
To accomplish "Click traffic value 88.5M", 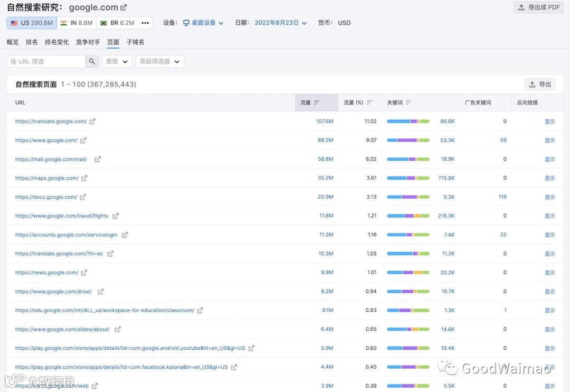I will point(325,140).
